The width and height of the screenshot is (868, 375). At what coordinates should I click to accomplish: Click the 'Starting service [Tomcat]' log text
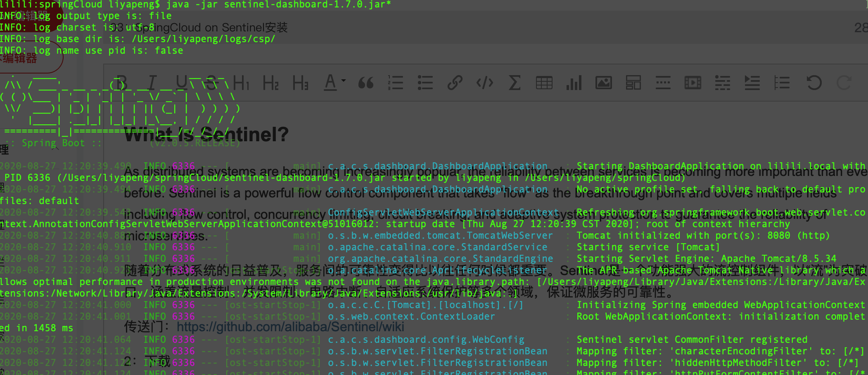648,247
